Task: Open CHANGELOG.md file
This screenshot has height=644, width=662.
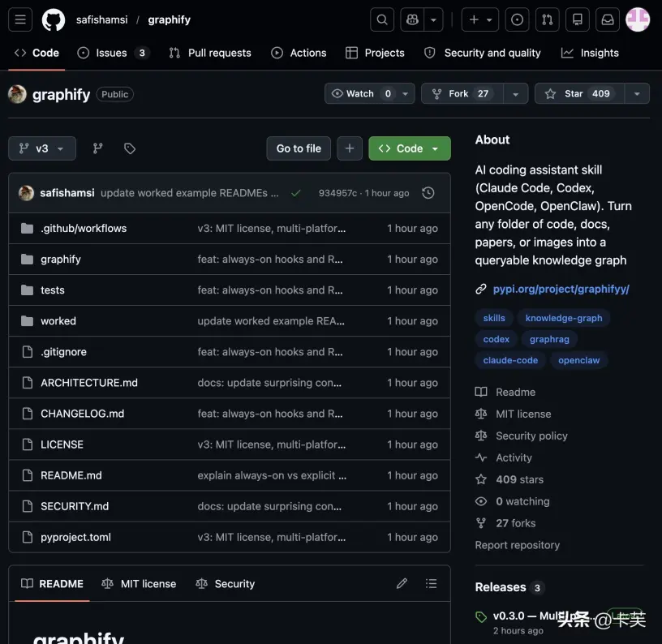Action: click(x=82, y=414)
